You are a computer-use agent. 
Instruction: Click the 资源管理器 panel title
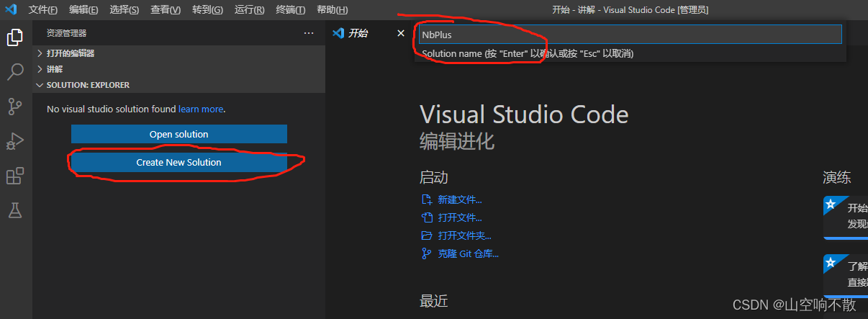pos(66,33)
